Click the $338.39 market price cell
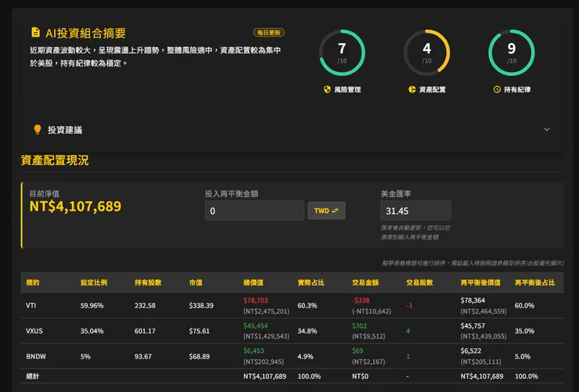The height and width of the screenshot is (392, 579). (x=201, y=306)
